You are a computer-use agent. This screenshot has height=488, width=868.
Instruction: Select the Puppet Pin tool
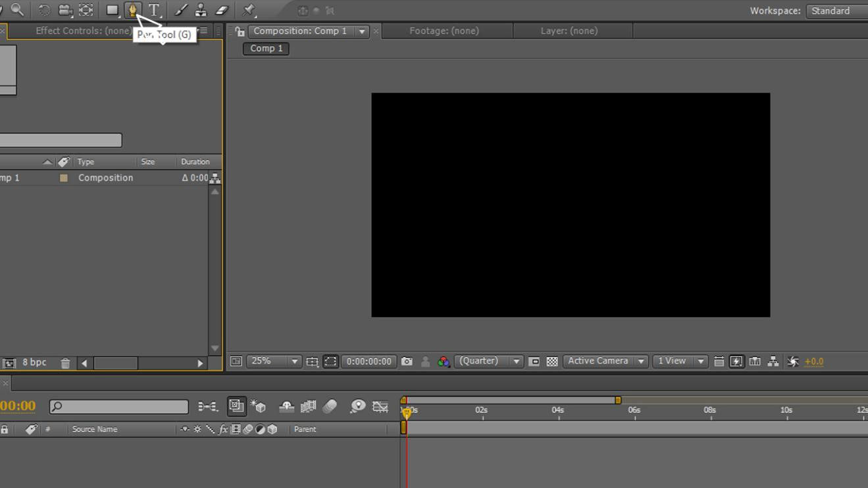(249, 10)
